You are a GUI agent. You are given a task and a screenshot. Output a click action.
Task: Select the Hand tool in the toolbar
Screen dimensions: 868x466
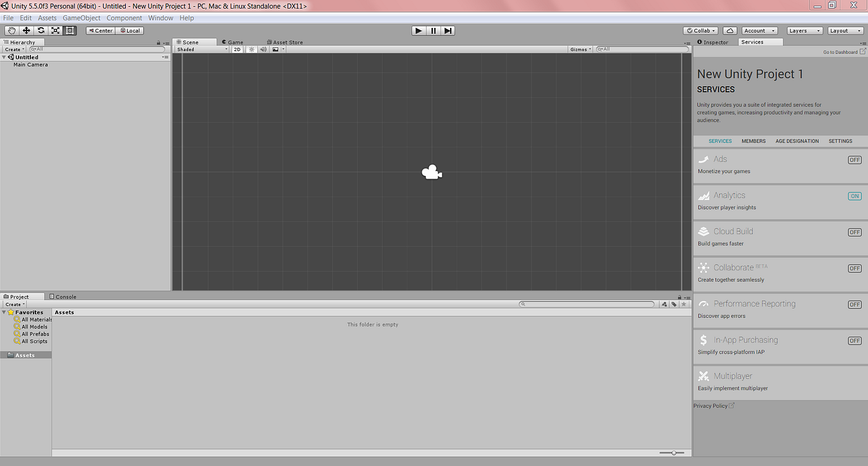pos(11,30)
